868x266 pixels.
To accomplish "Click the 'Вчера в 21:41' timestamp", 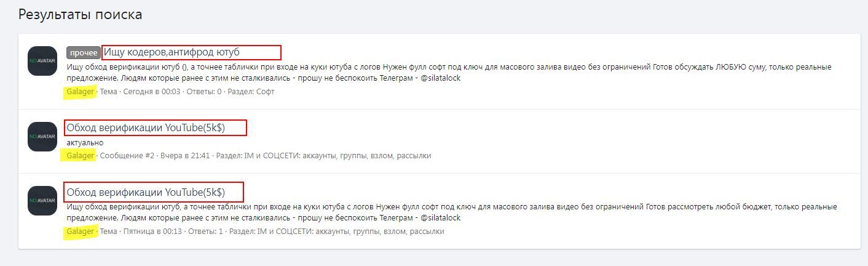I will 185,156.
